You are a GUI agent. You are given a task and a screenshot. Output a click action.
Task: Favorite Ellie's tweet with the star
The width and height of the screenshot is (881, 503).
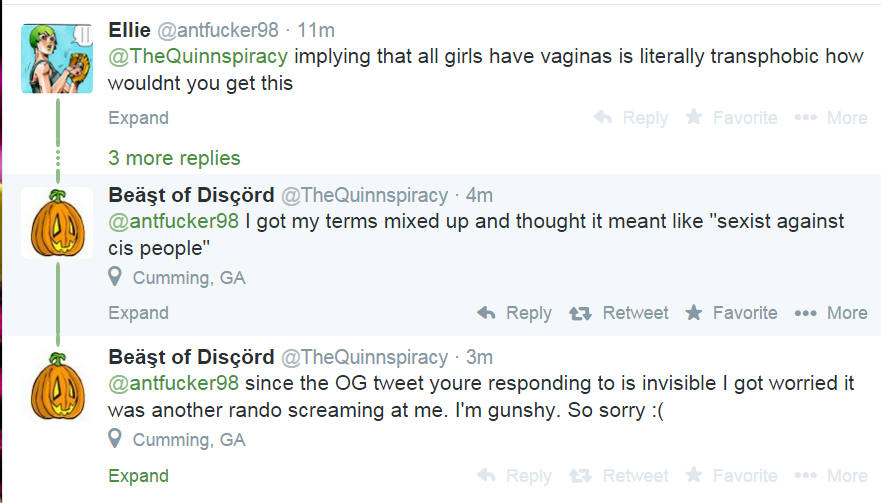click(x=694, y=118)
